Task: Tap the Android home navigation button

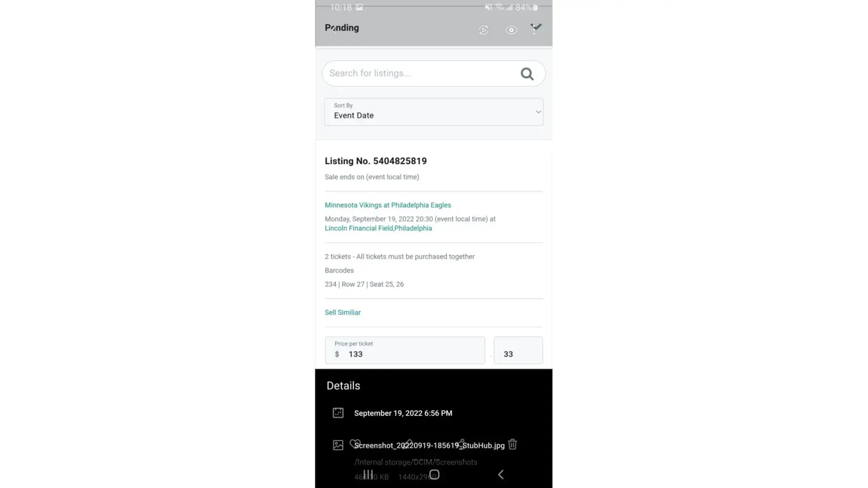Action: point(434,474)
